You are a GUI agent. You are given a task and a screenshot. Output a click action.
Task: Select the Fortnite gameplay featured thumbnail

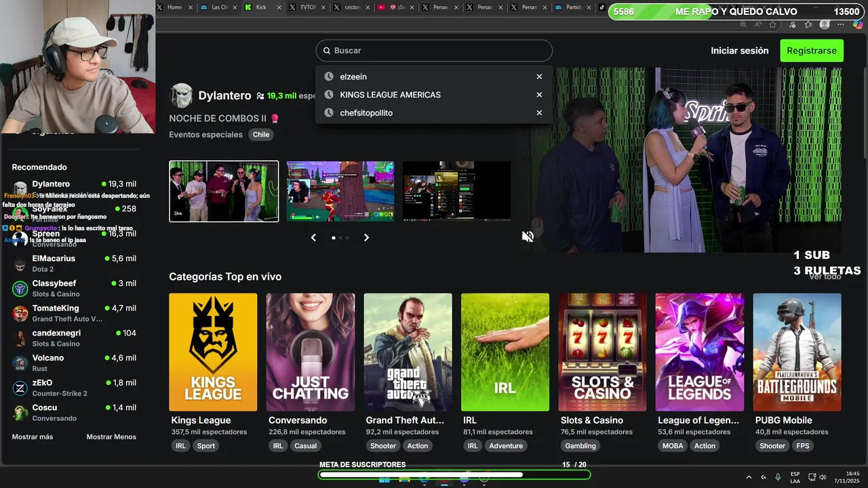pyautogui.click(x=340, y=191)
